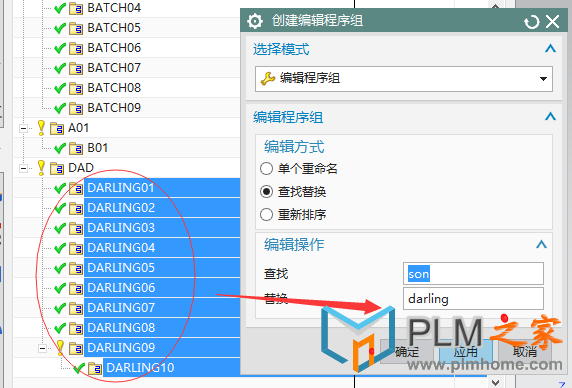The height and width of the screenshot is (388, 572).
Task: Collapse the 编辑操作 section
Action: point(541,244)
